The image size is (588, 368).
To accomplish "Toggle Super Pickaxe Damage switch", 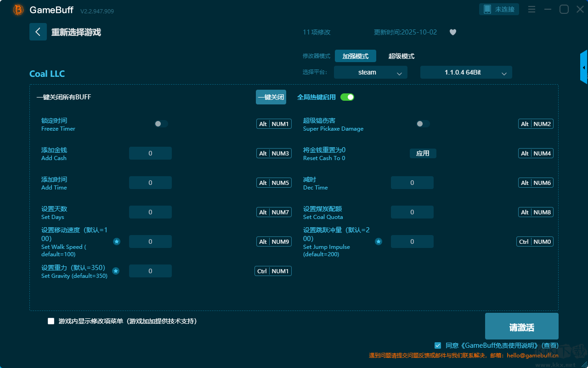I will [x=423, y=124].
